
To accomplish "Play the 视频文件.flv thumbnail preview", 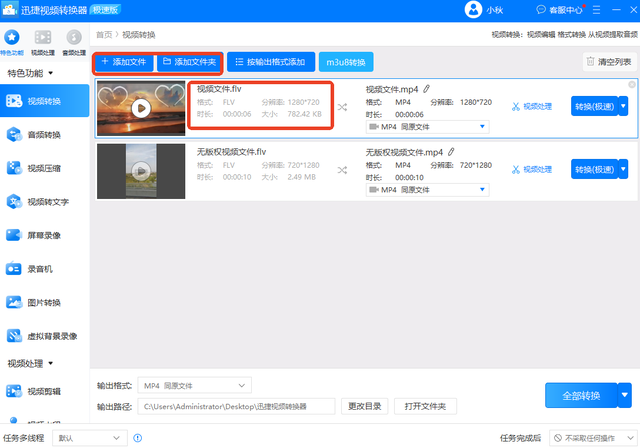I will (x=141, y=108).
